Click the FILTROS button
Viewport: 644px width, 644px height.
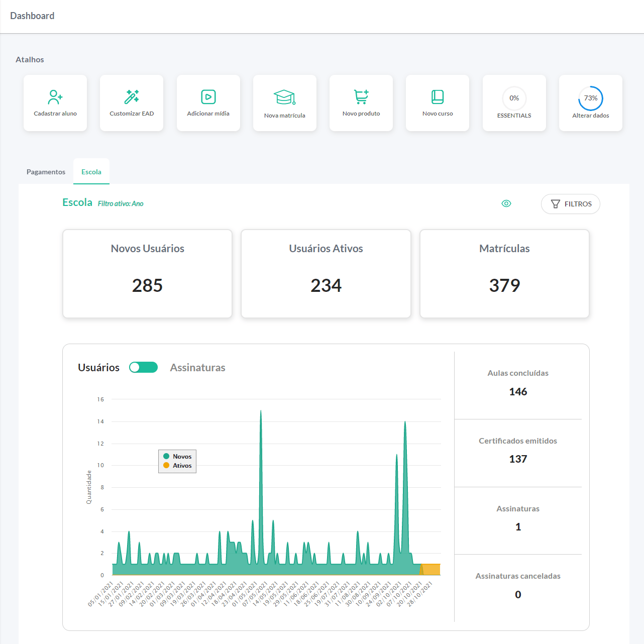coord(571,204)
